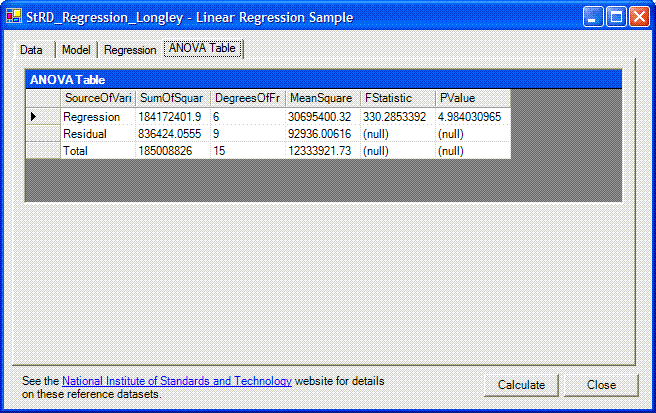Open National Institute of Standards and Technology link
The image size is (656, 413).
(x=177, y=381)
